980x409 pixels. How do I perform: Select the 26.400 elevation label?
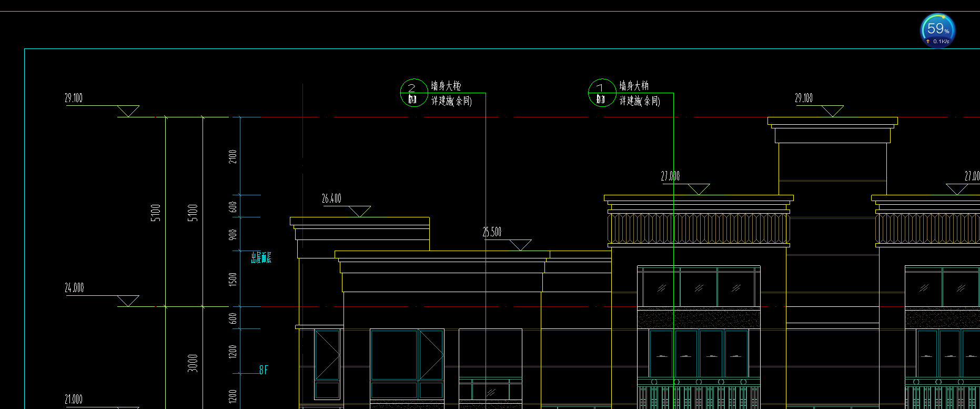tap(331, 198)
